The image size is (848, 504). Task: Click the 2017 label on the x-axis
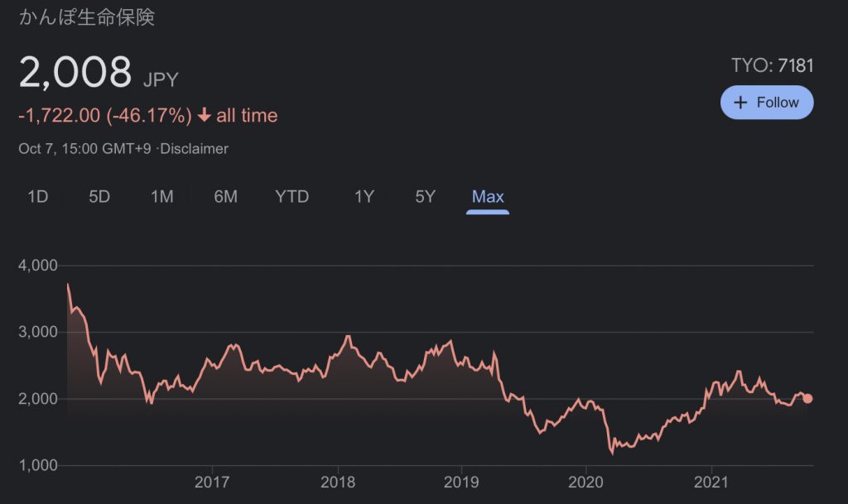click(213, 482)
